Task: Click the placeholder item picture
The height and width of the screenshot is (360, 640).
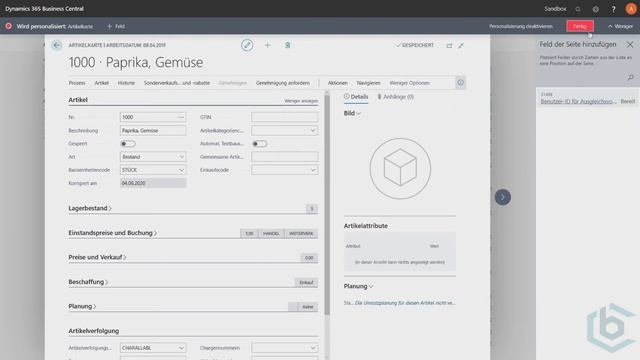Action: coord(400,168)
